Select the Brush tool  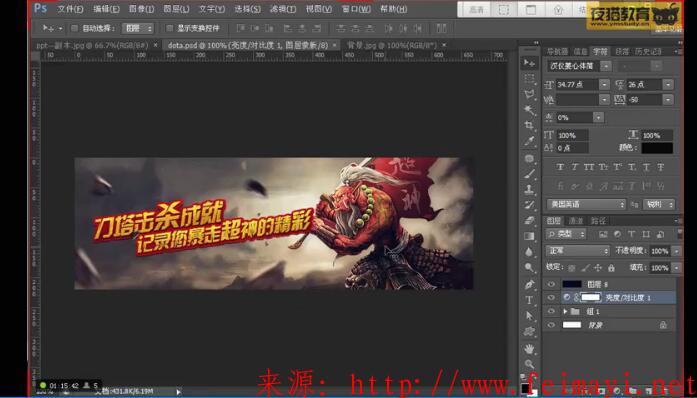529,173
